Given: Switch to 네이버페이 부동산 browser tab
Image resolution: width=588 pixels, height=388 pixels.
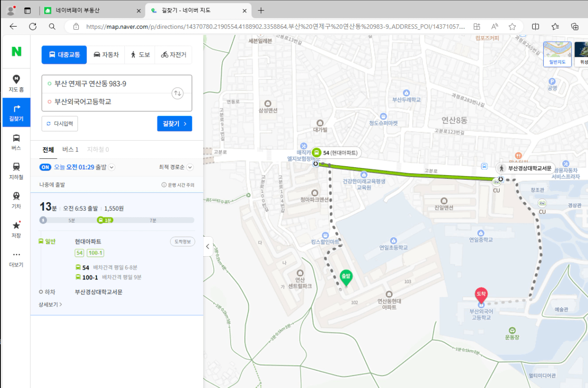Looking at the screenshot, I should tap(91, 10).
